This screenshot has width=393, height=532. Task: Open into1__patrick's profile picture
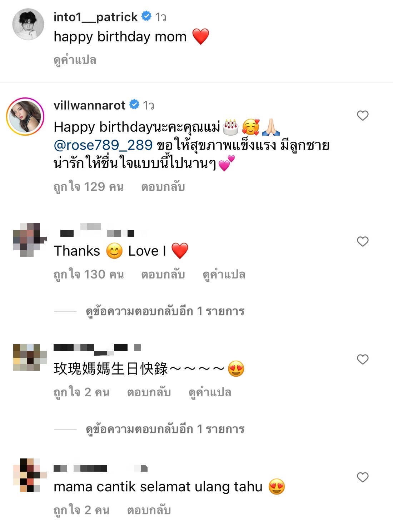pos(28,24)
